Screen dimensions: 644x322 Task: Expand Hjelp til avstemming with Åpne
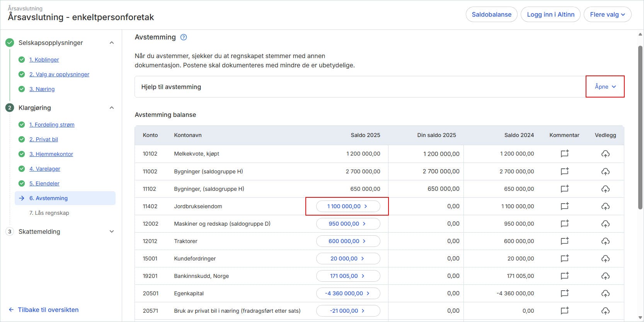(x=605, y=87)
